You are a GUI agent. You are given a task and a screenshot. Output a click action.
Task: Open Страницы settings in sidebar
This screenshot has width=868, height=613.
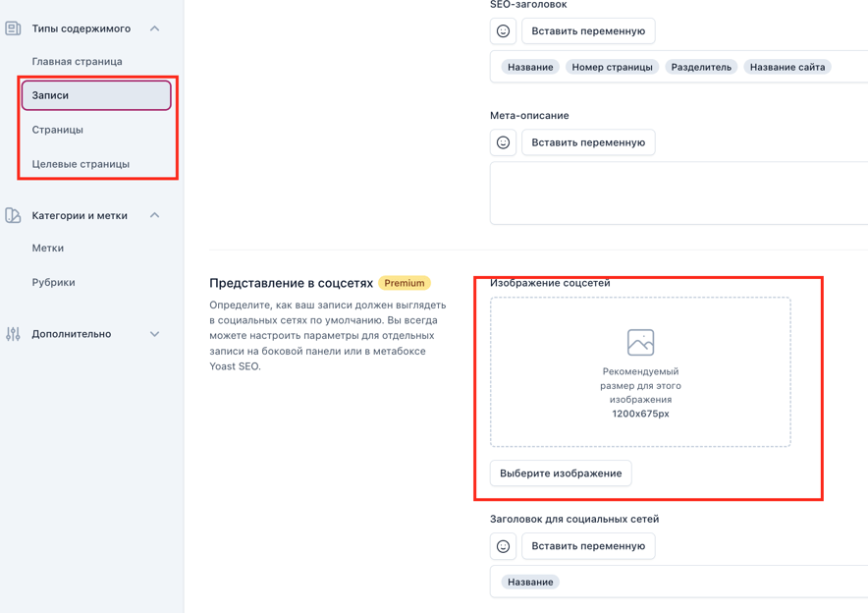pos(58,130)
